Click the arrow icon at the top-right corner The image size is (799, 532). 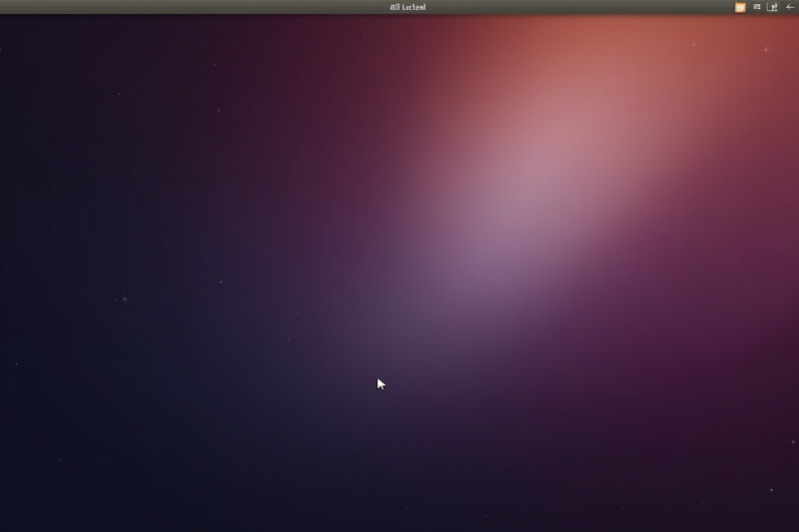tap(790, 7)
